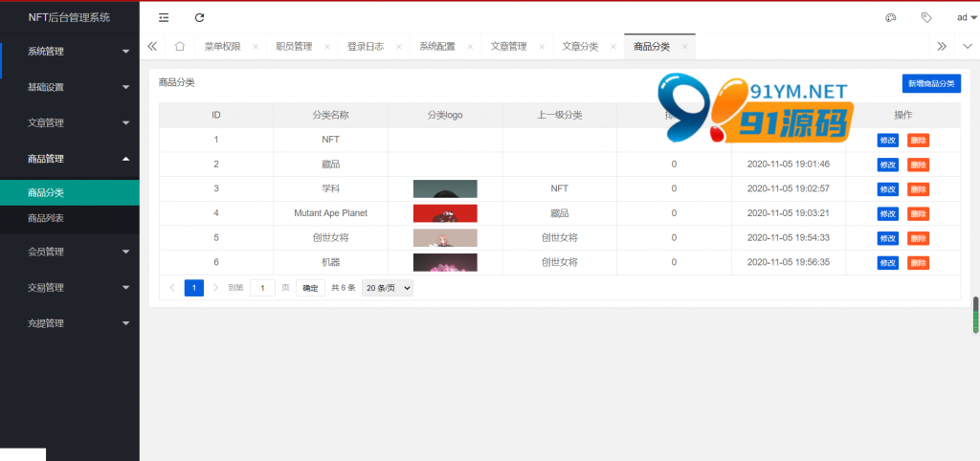Click 修改 for Mutant Ape Planet row
The height and width of the screenshot is (461, 980).
coord(887,213)
